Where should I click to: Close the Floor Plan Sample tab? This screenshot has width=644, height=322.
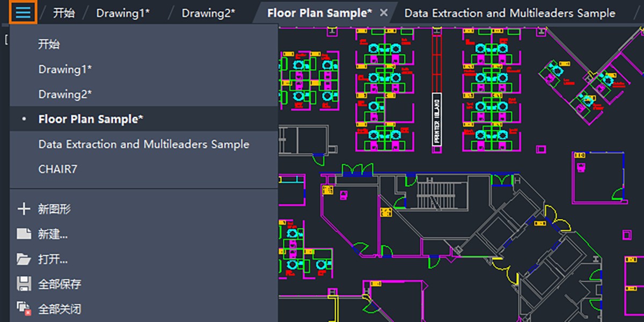tap(383, 12)
